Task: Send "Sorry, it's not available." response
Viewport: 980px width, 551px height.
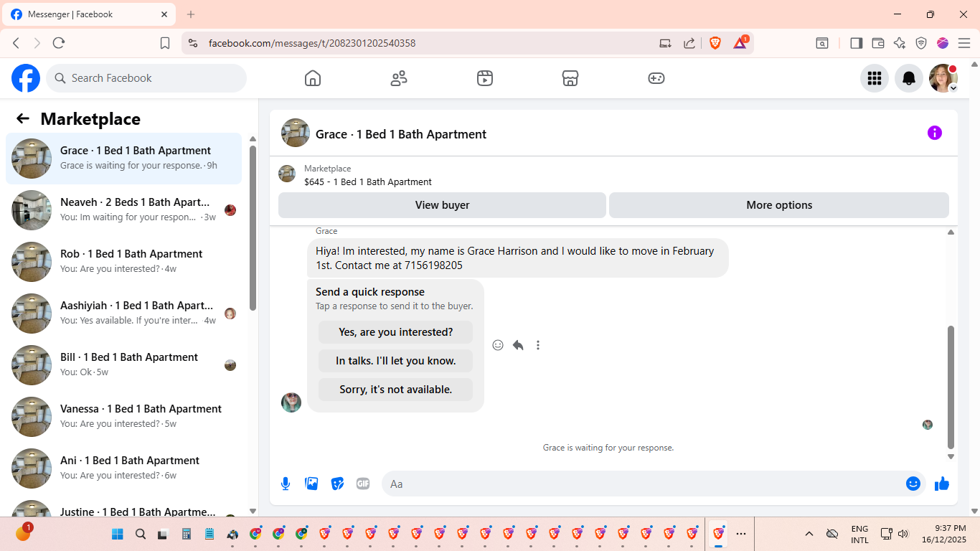Action: (x=396, y=390)
